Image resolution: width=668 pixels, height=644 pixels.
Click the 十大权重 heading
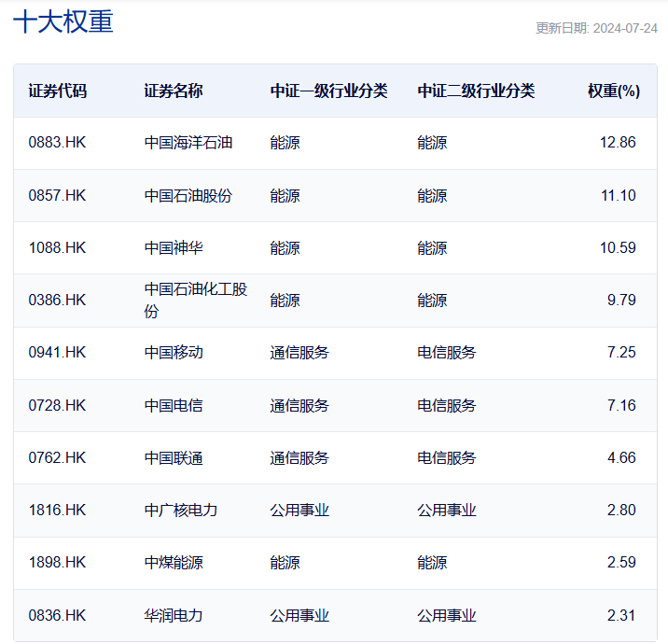point(63,21)
